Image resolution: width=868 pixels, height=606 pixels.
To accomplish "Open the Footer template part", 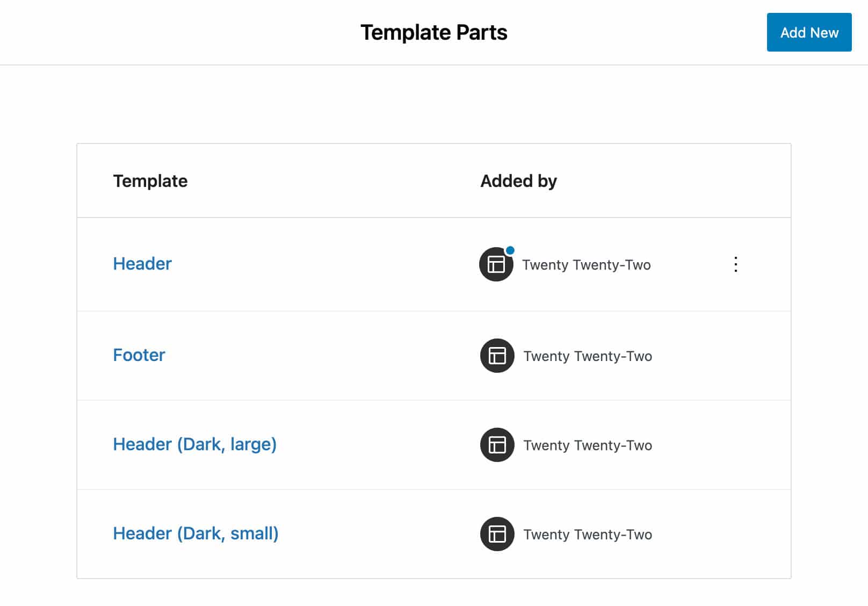I will tap(139, 355).
